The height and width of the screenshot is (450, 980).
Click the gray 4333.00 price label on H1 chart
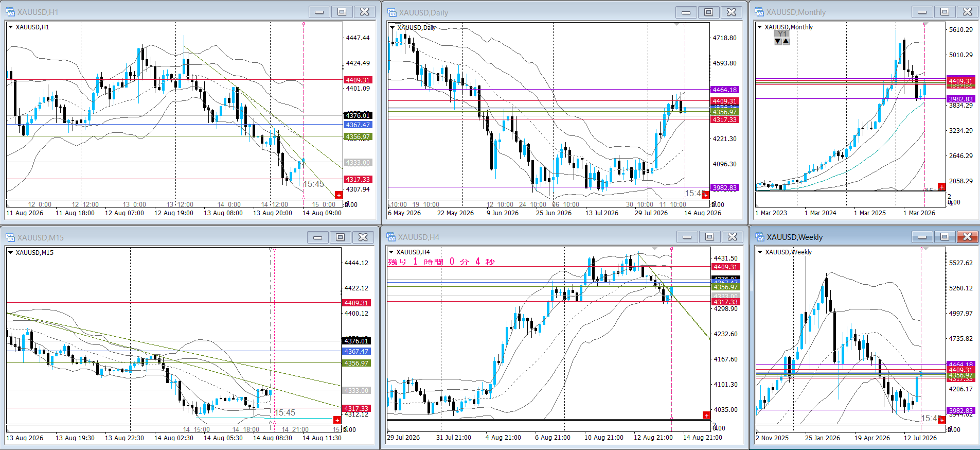pos(358,163)
